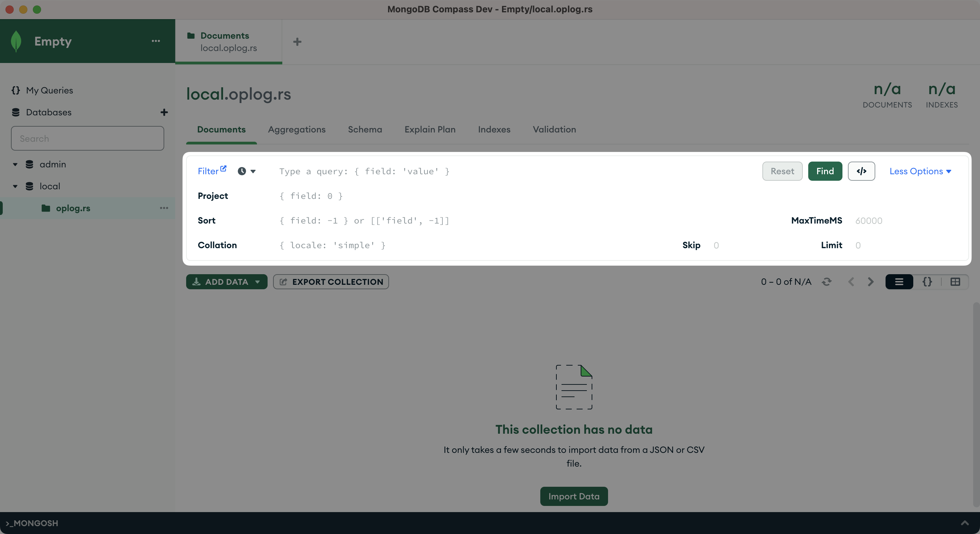Image resolution: width=980 pixels, height=534 pixels.
Task: Collapse the local database tree
Action: [x=15, y=187]
